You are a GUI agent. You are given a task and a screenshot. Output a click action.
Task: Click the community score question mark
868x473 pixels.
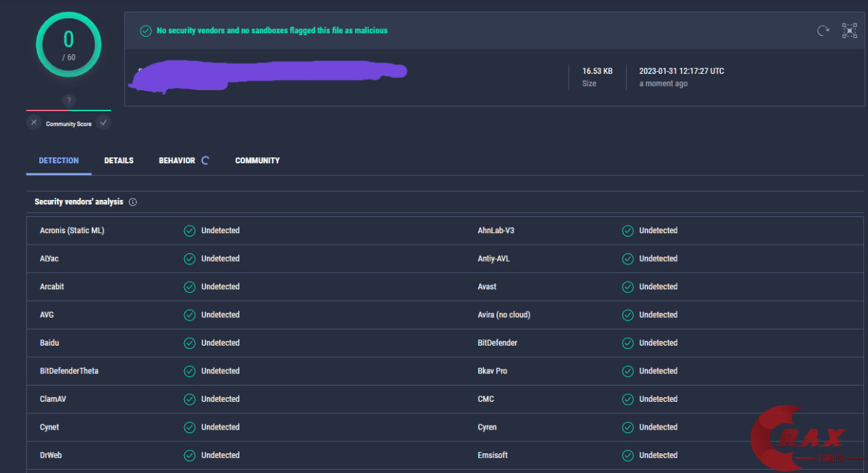click(68, 101)
